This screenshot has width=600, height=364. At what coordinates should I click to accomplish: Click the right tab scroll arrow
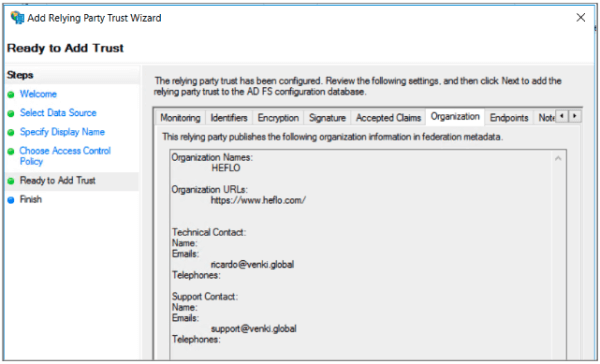pyautogui.click(x=575, y=116)
